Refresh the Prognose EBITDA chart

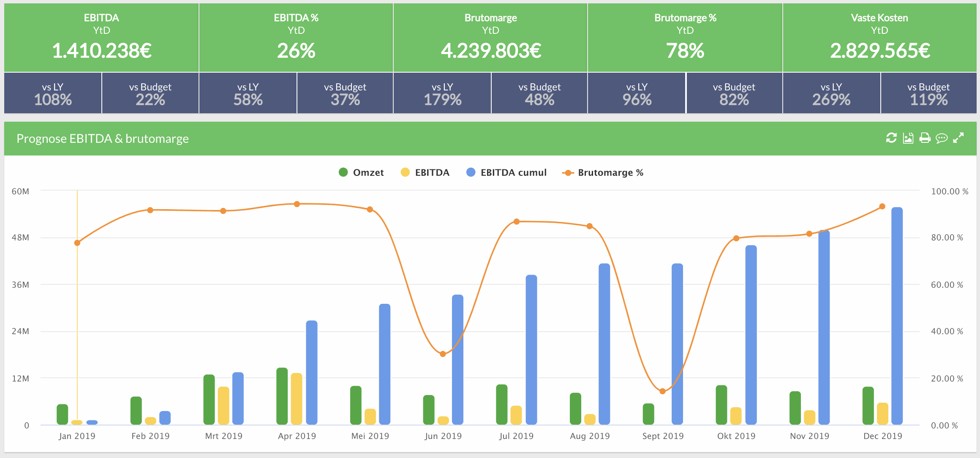pos(891,139)
